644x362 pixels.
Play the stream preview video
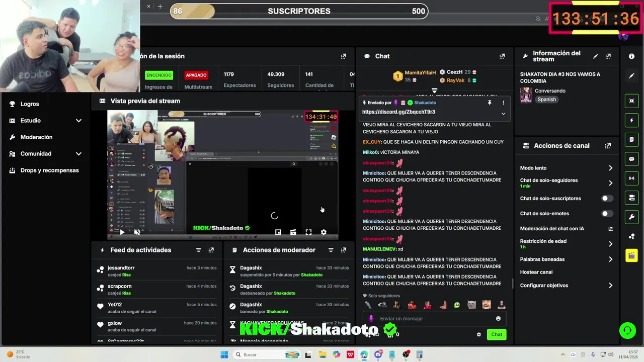(122, 232)
